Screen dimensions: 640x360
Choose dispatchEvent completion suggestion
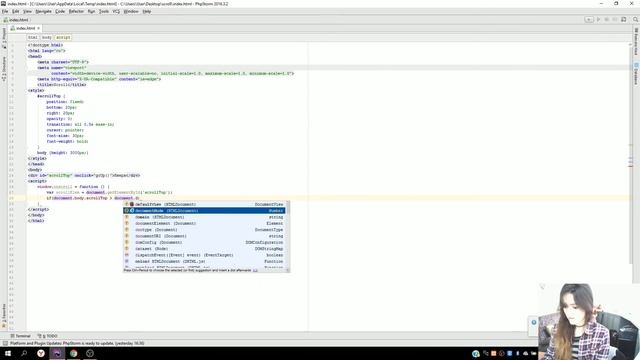204,255
